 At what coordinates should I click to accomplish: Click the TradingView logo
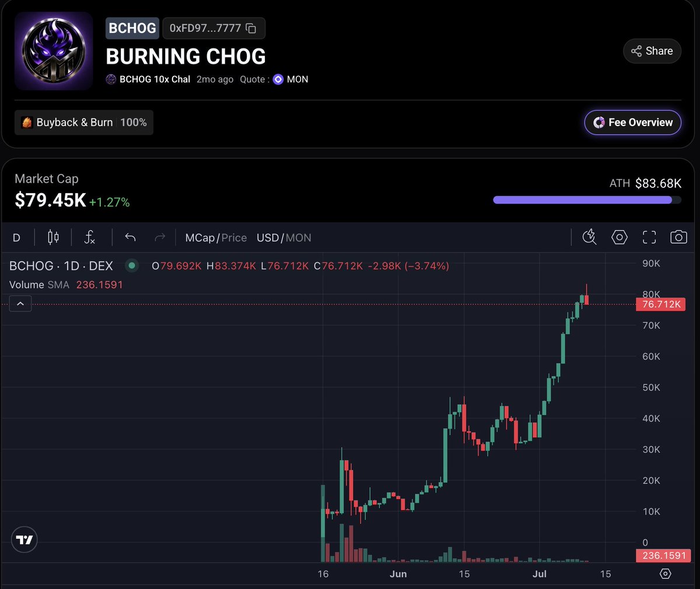coord(24,539)
